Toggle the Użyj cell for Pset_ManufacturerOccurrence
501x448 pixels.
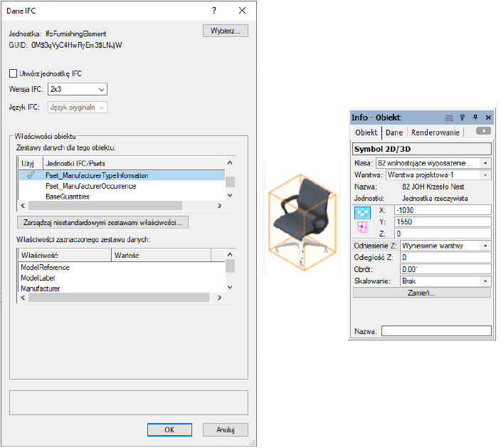pyautogui.click(x=30, y=186)
